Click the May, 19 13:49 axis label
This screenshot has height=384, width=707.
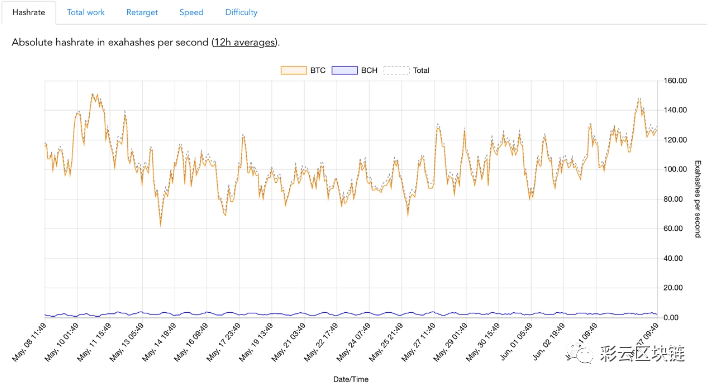click(x=256, y=343)
